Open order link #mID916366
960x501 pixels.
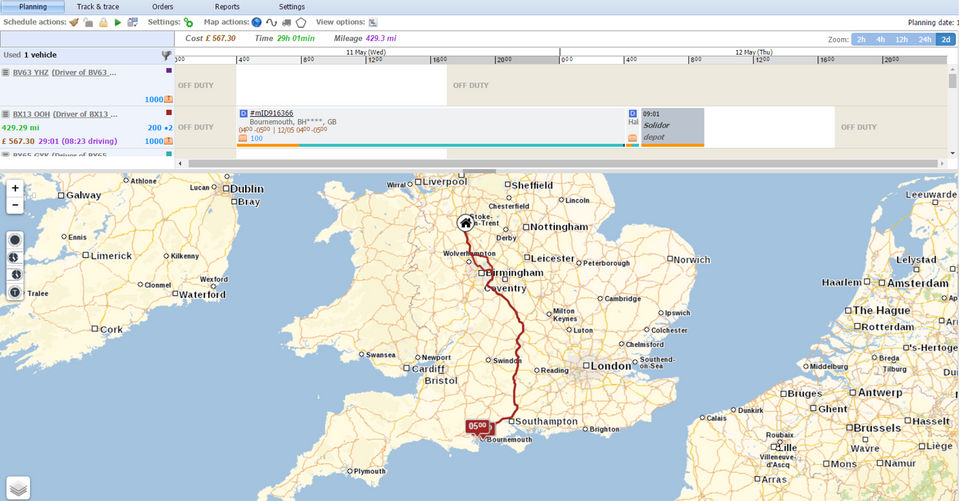pyautogui.click(x=271, y=113)
